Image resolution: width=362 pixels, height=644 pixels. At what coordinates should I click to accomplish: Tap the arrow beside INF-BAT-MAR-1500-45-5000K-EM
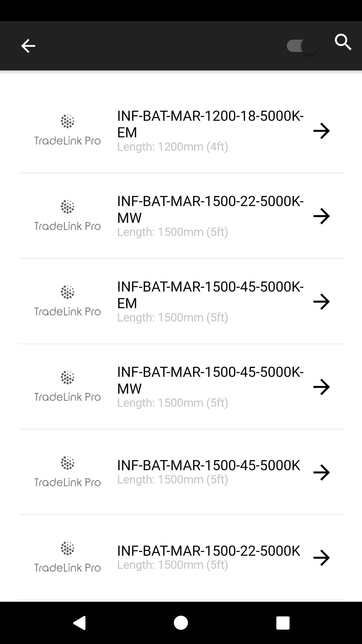coord(321,301)
